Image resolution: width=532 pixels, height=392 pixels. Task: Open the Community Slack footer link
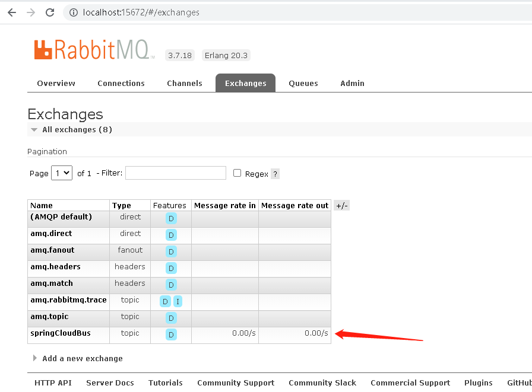click(322, 383)
